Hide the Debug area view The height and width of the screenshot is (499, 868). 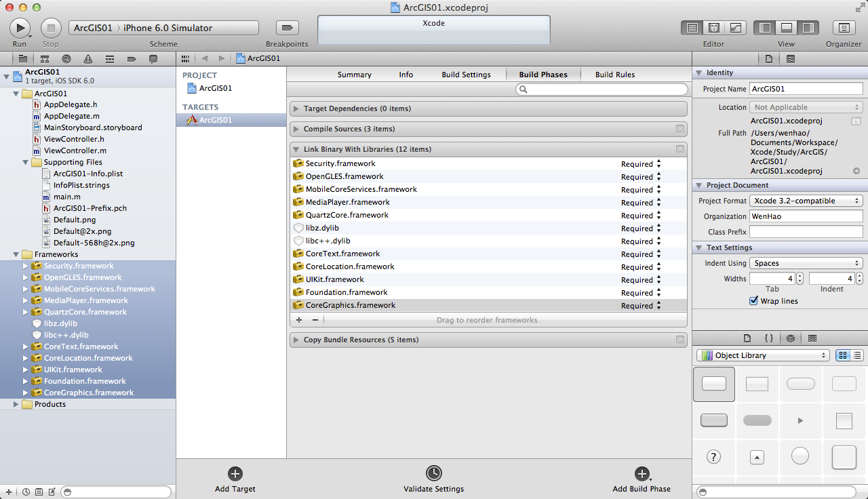787,28
